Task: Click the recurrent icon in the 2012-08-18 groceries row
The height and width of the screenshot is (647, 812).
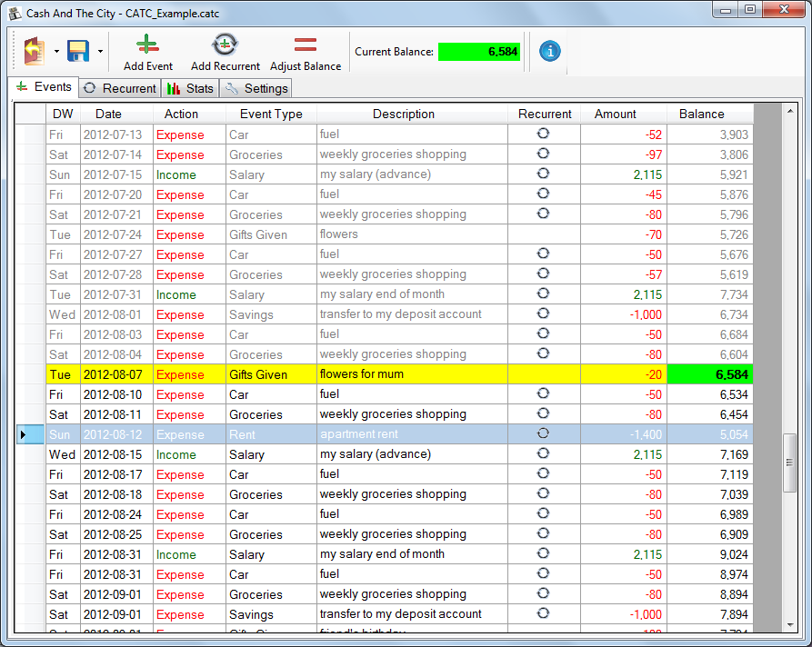Action: point(543,493)
